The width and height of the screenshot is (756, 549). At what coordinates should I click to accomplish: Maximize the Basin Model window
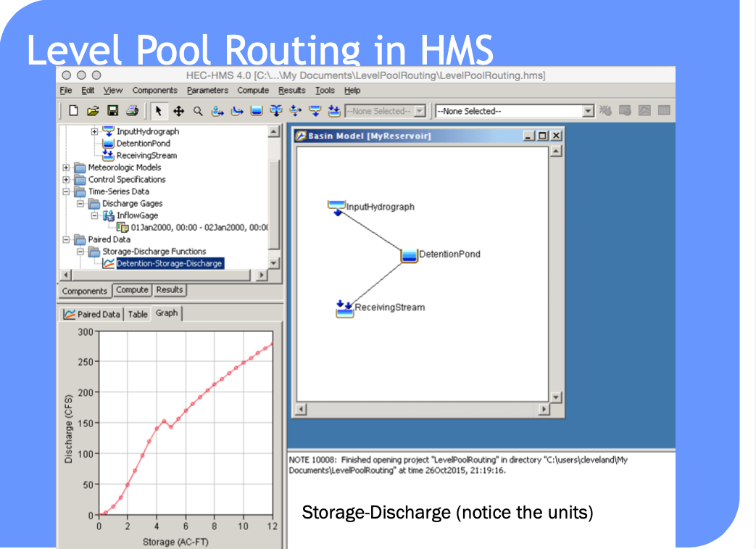(542, 136)
